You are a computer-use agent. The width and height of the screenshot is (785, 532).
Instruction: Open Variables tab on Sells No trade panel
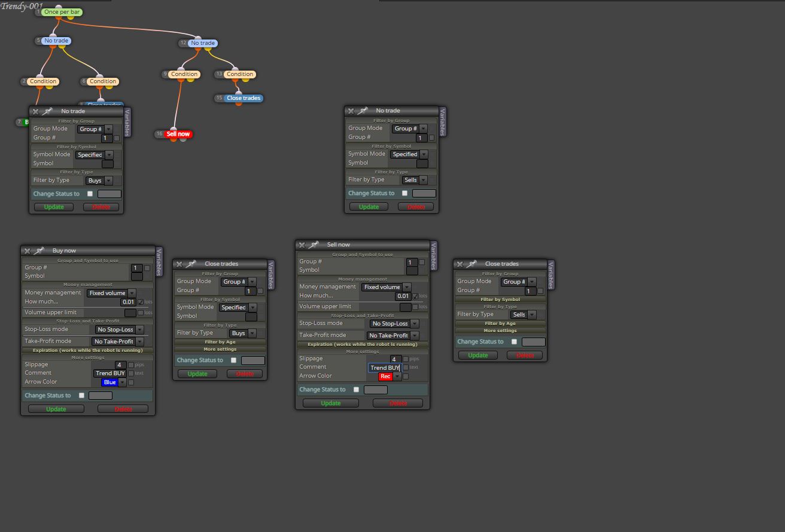coord(443,121)
